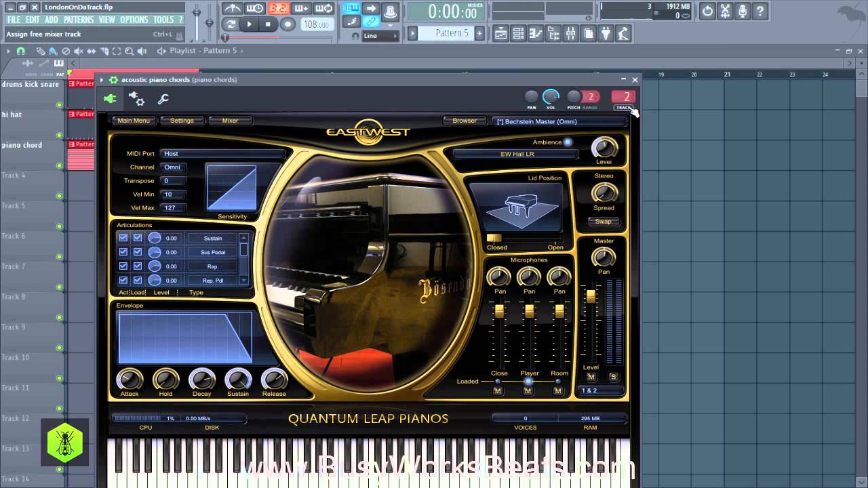Screen dimensions: 868x488
Task: Open the Channel Omni dropdown
Action: pos(172,167)
